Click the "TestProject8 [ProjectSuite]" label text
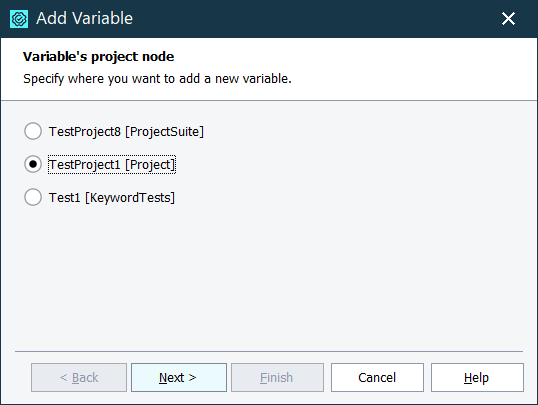Viewport: 538px width, 405px height. pos(126,131)
